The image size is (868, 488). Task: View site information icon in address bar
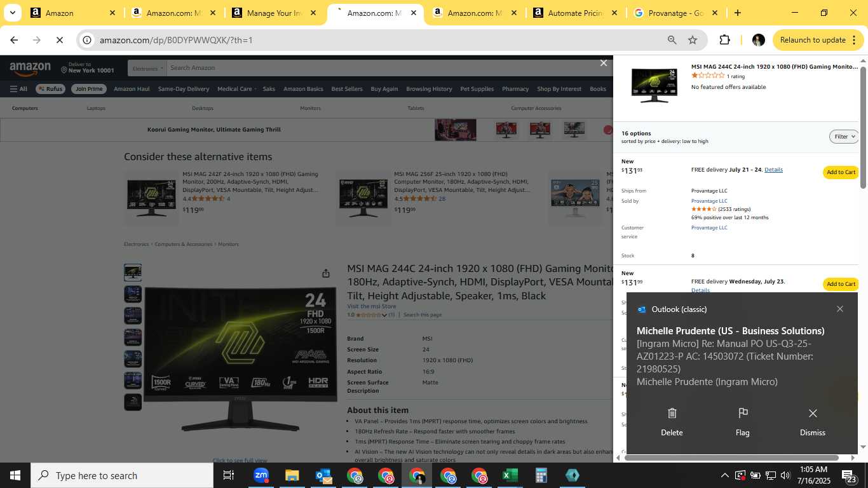[88, 40]
